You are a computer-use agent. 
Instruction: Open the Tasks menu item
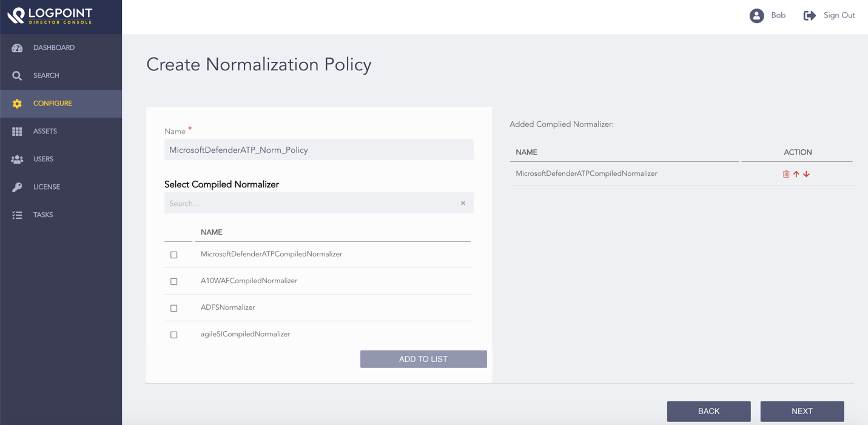click(43, 215)
